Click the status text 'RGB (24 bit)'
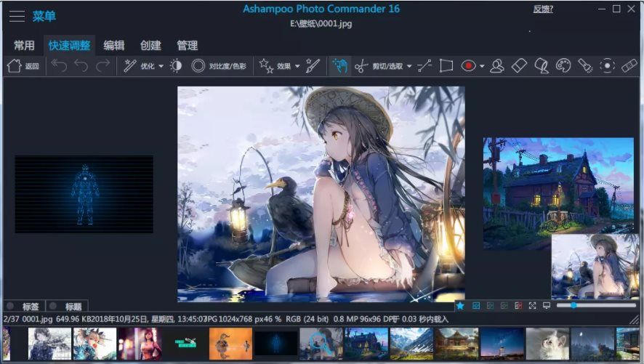Image resolution: width=644 pixels, height=364 pixels. tap(307, 319)
